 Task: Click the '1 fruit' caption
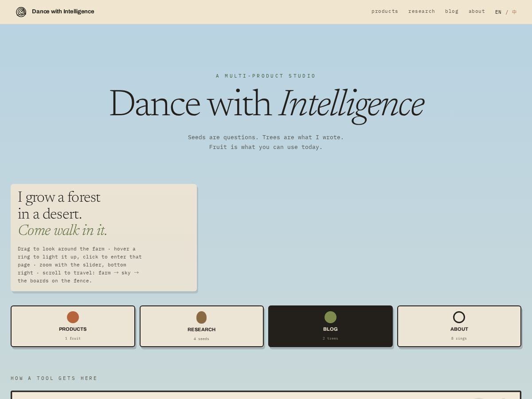(x=73, y=338)
